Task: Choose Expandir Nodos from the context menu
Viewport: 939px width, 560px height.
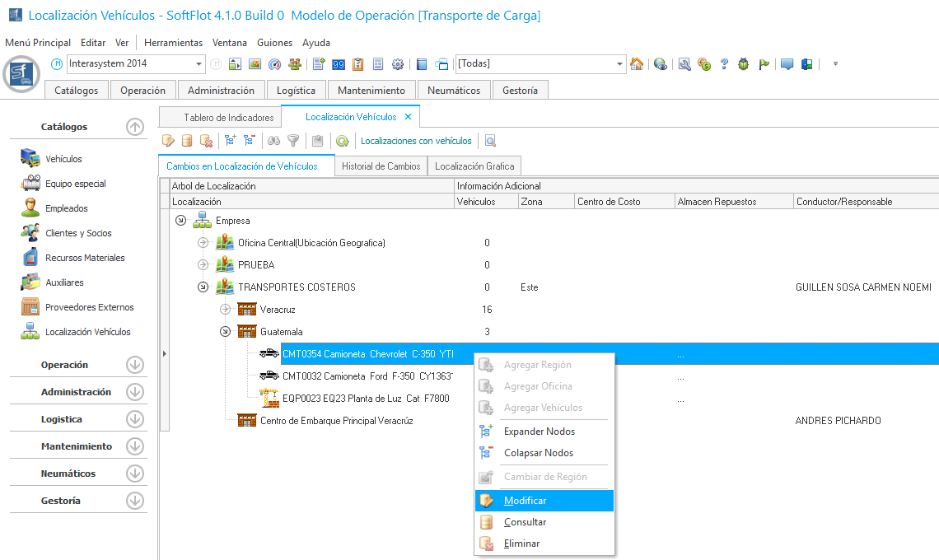Action: [539, 432]
